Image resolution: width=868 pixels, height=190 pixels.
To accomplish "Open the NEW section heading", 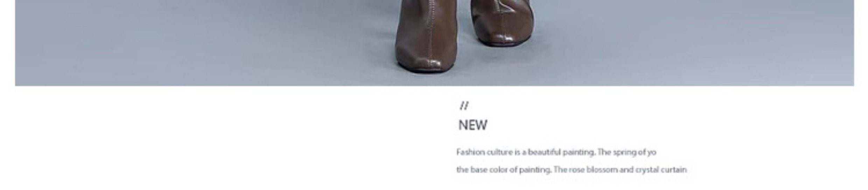I will pos(473,125).
